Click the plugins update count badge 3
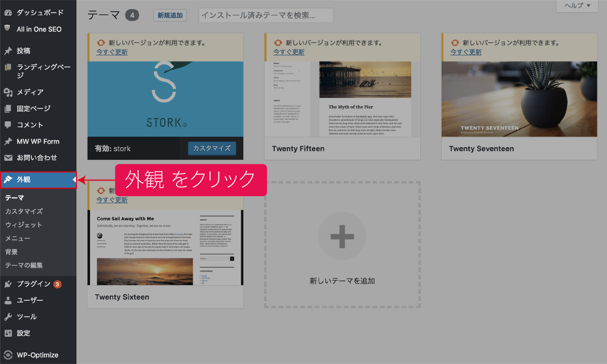 (x=58, y=284)
